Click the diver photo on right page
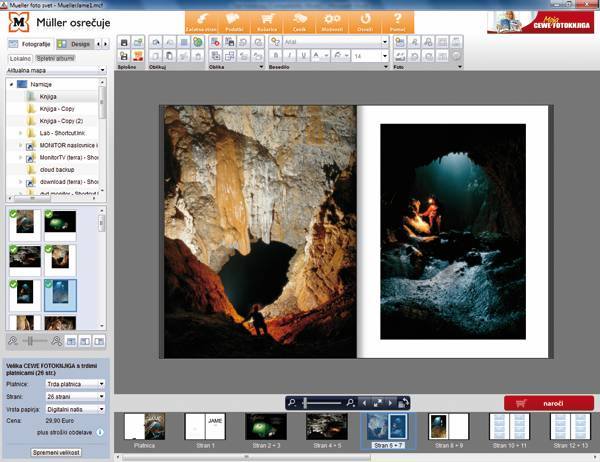The image size is (600, 462). point(453,231)
